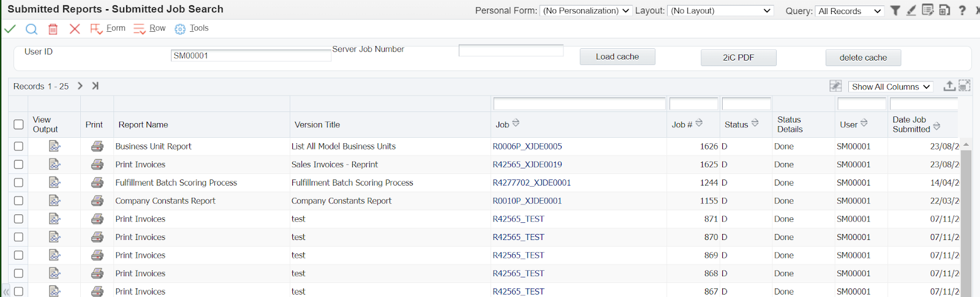
Task: Jump to the last records page
Action: pos(95,86)
